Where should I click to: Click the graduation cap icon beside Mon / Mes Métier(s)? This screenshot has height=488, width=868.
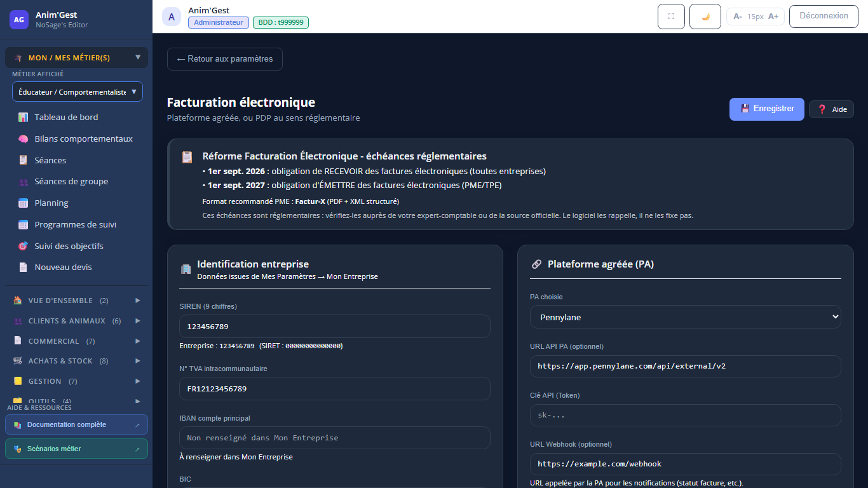coord(17,58)
